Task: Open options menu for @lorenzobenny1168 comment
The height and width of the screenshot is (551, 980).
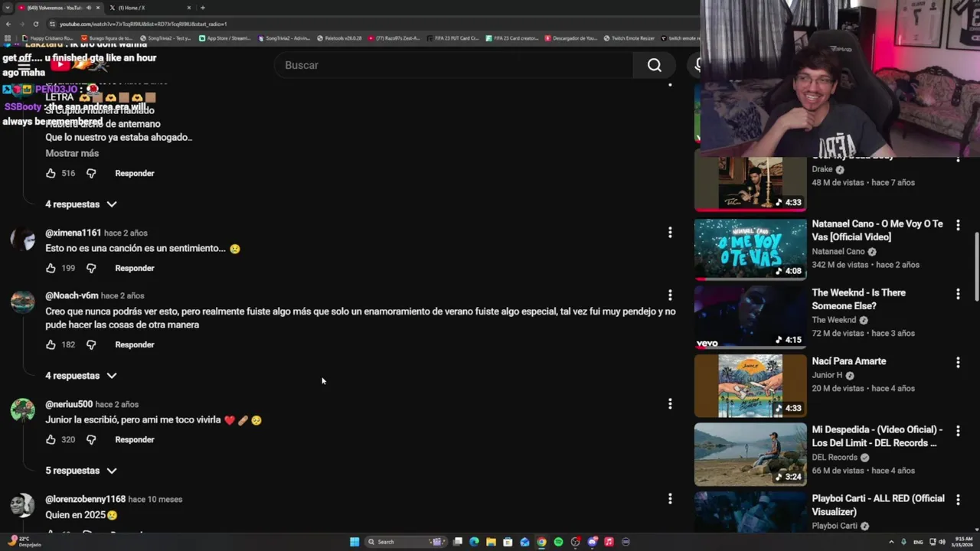Action: point(670,498)
